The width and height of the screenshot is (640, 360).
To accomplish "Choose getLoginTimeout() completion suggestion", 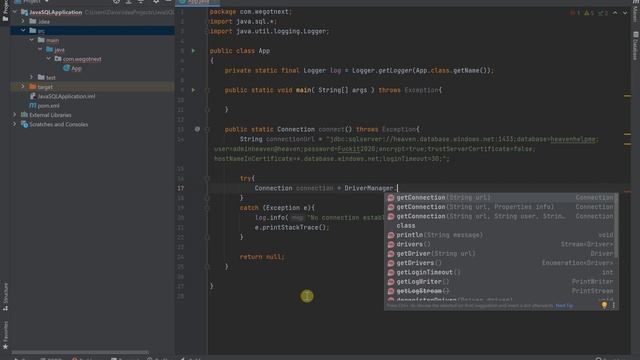I will point(500,272).
